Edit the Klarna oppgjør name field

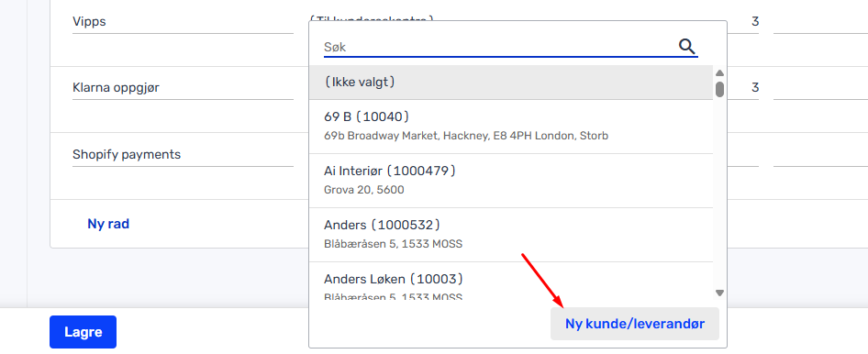click(183, 87)
